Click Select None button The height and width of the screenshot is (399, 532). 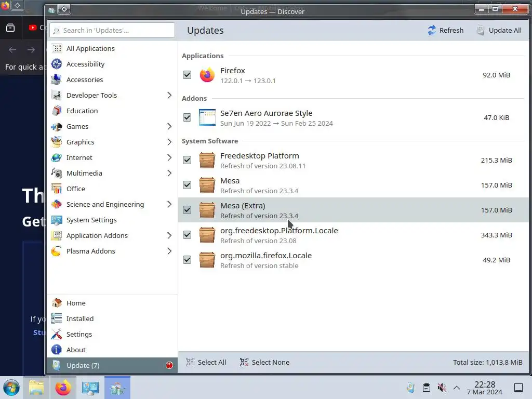click(x=264, y=362)
